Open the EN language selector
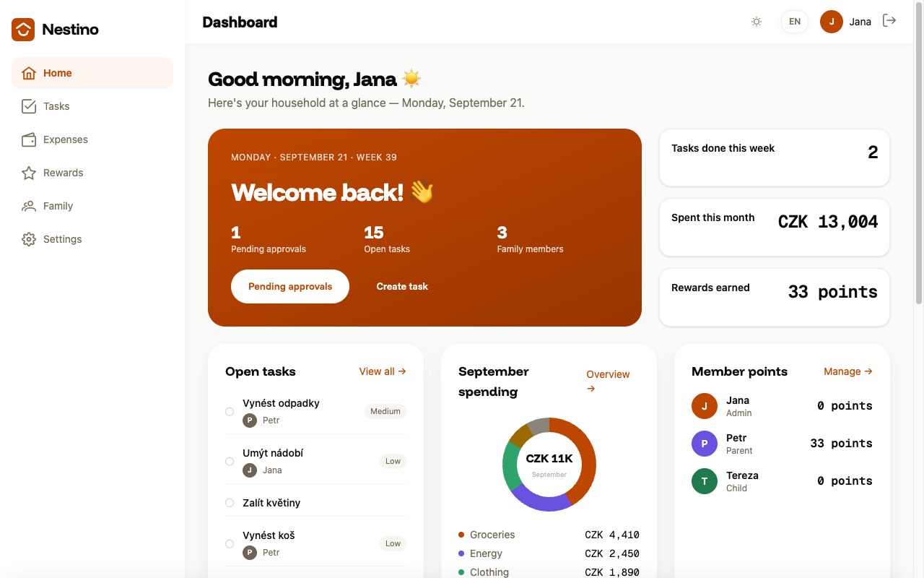The height and width of the screenshot is (578, 924). [795, 22]
